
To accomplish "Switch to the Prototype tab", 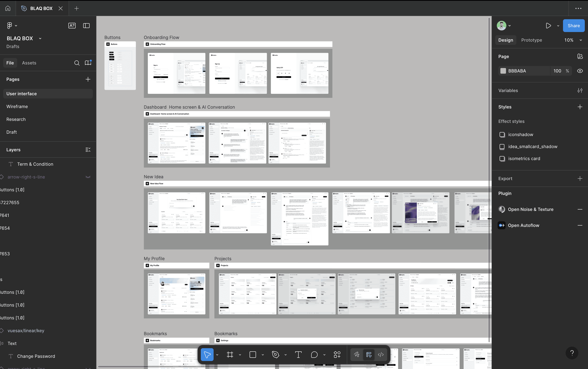I will point(531,40).
